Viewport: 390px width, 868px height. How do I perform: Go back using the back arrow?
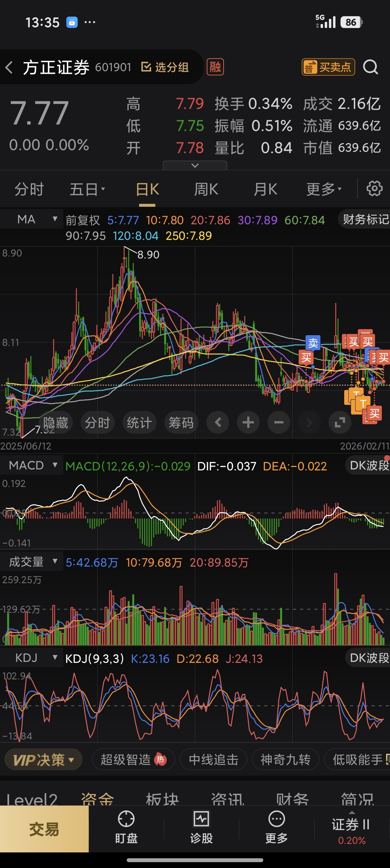(x=9, y=67)
